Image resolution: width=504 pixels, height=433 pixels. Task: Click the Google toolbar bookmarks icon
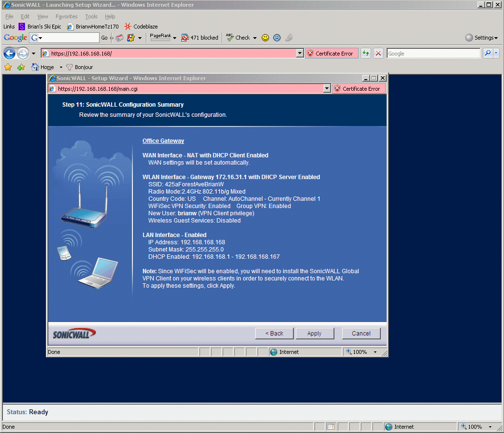pos(131,38)
